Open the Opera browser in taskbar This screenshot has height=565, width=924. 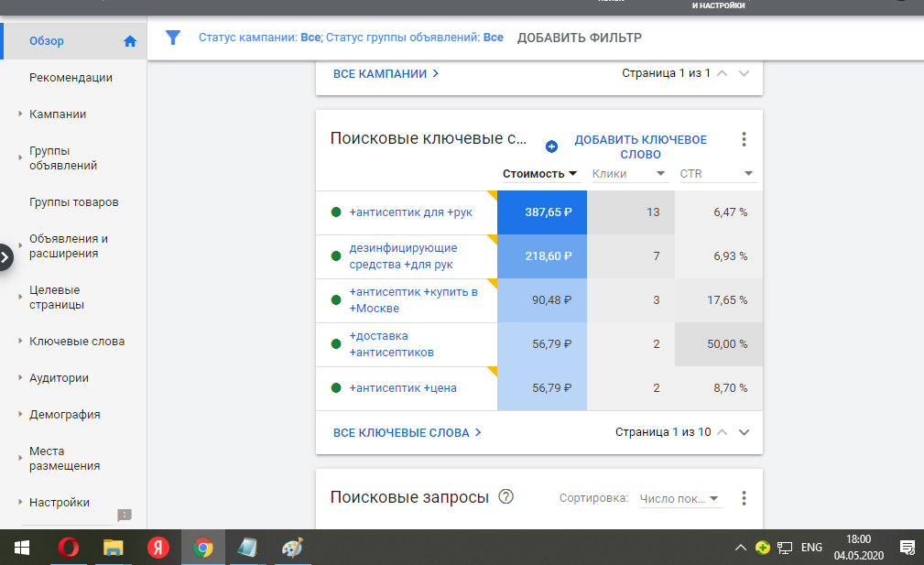point(69,548)
